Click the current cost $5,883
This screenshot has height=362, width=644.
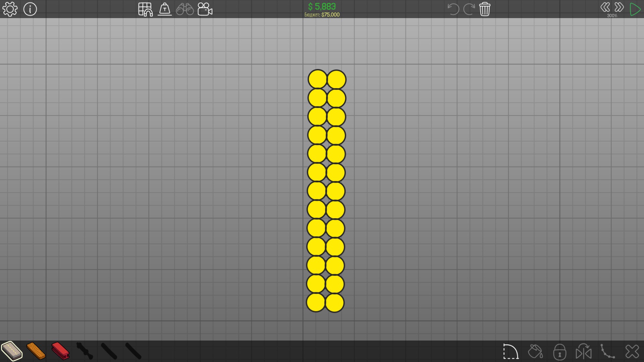[322, 6]
